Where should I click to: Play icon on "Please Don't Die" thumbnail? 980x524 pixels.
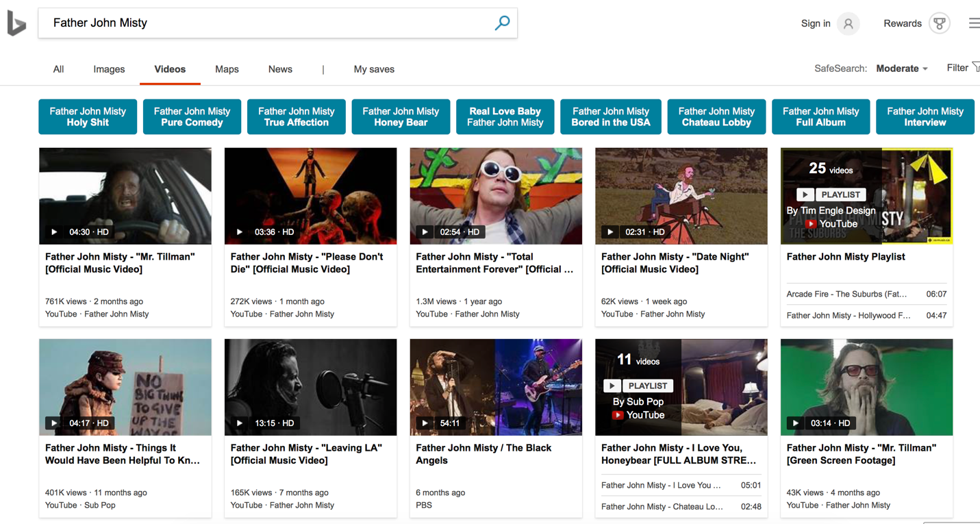[x=240, y=232]
